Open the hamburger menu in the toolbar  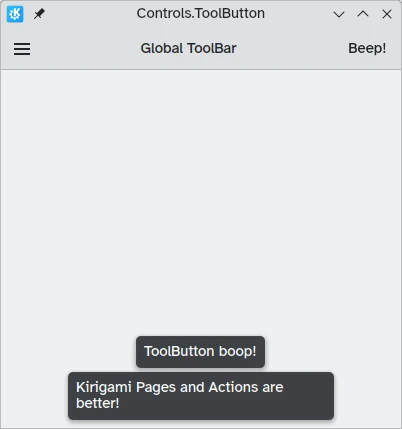[x=22, y=49]
